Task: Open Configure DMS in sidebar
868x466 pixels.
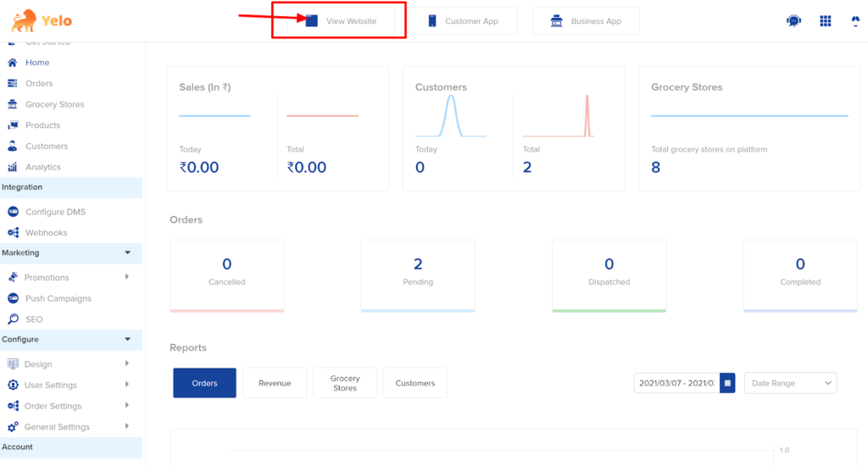Action: pos(55,212)
